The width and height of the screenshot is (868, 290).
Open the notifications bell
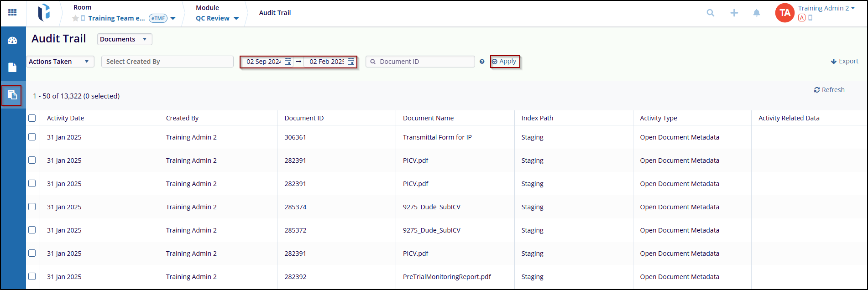[x=756, y=13]
